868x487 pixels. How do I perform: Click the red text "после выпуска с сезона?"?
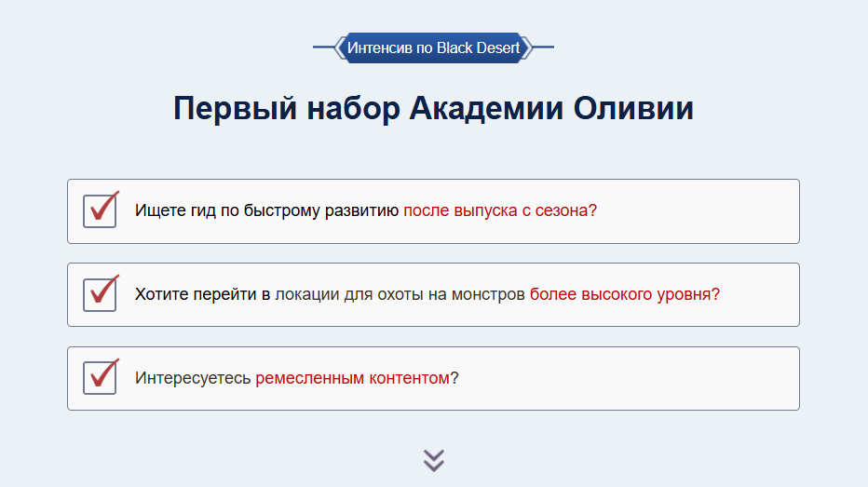pyautogui.click(x=500, y=210)
